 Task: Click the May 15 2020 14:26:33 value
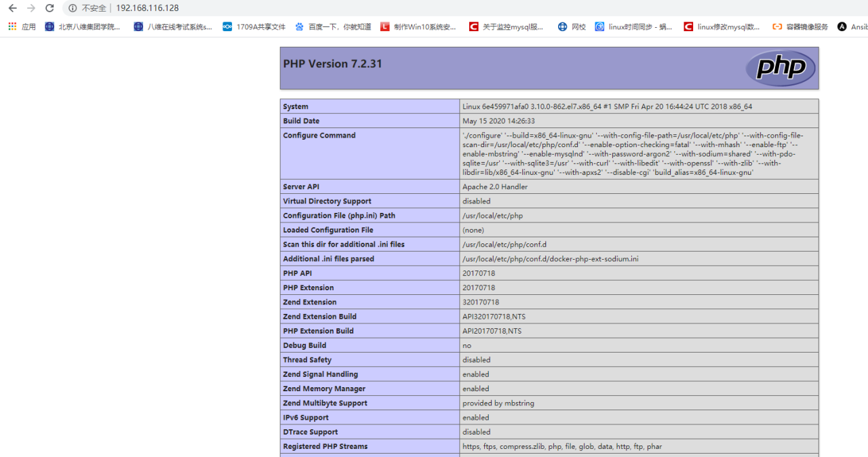[x=498, y=121]
